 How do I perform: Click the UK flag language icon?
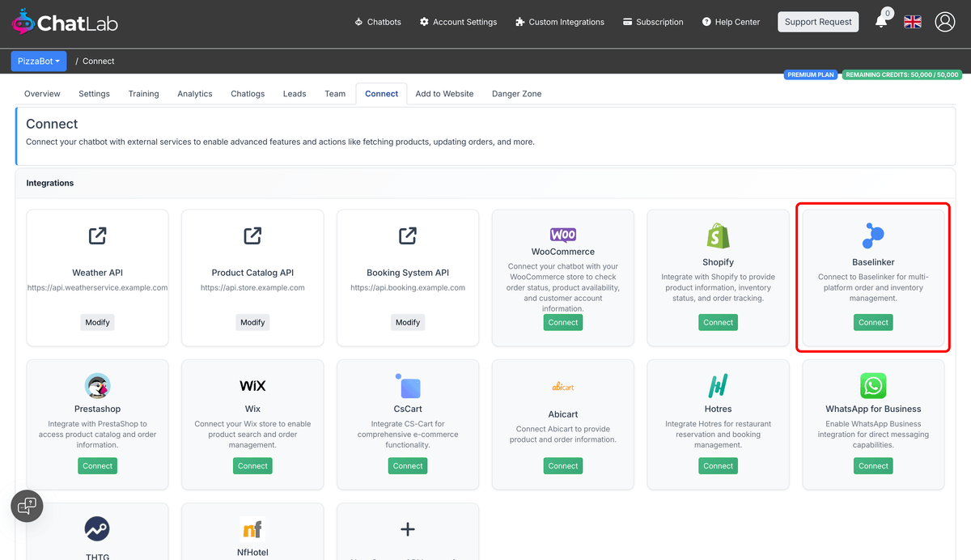[913, 22]
